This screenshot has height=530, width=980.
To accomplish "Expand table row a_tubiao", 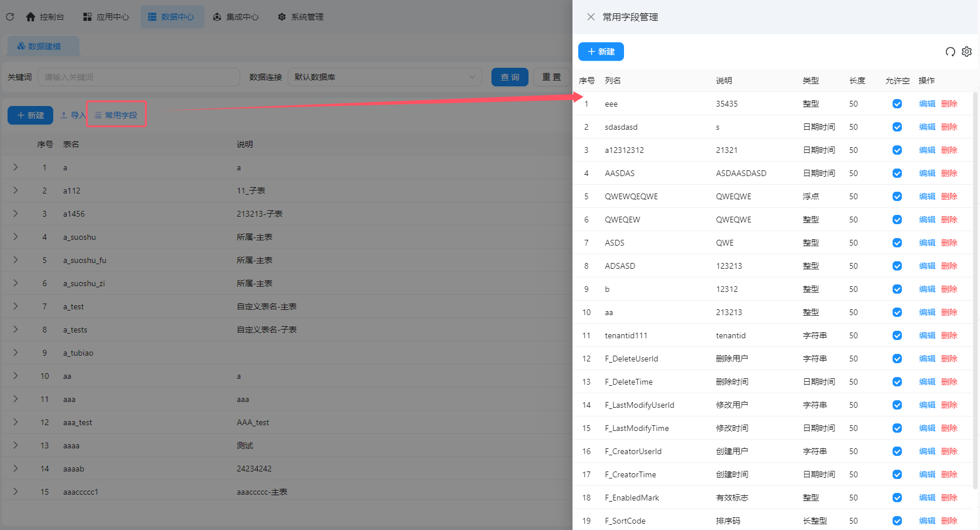I will pyautogui.click(x=16, y=353).
